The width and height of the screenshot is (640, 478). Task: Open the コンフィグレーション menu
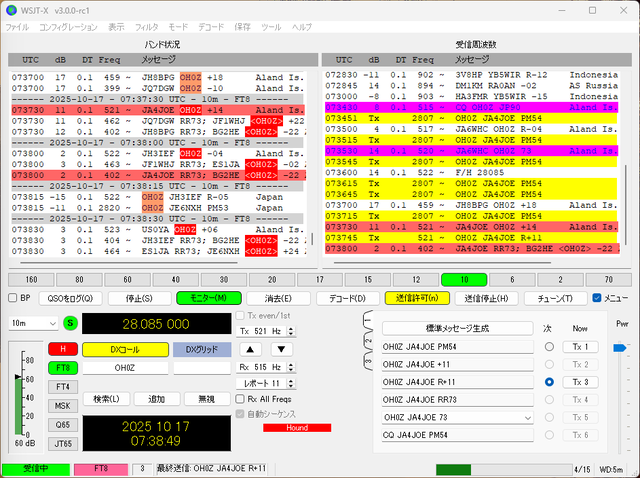tap(68, 27)
